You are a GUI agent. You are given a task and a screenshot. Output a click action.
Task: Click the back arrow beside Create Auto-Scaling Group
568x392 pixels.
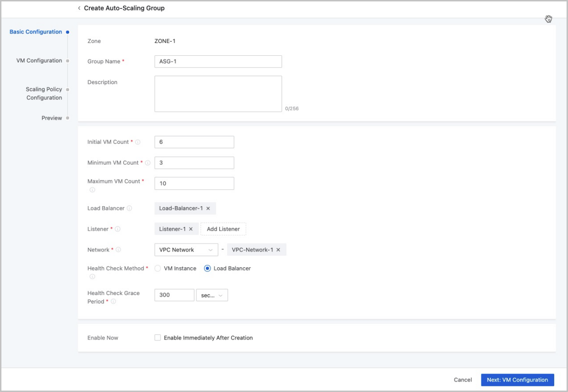click(79, 8)
